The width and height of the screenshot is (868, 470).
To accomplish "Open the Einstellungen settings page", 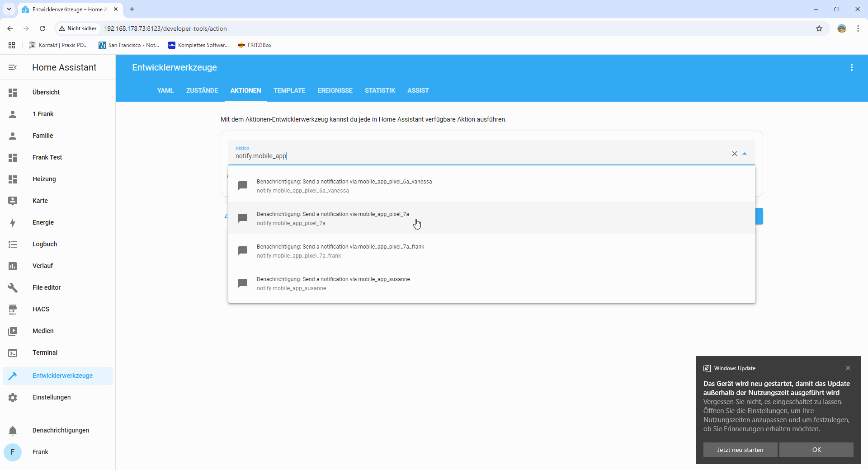I will pos(58,397).
